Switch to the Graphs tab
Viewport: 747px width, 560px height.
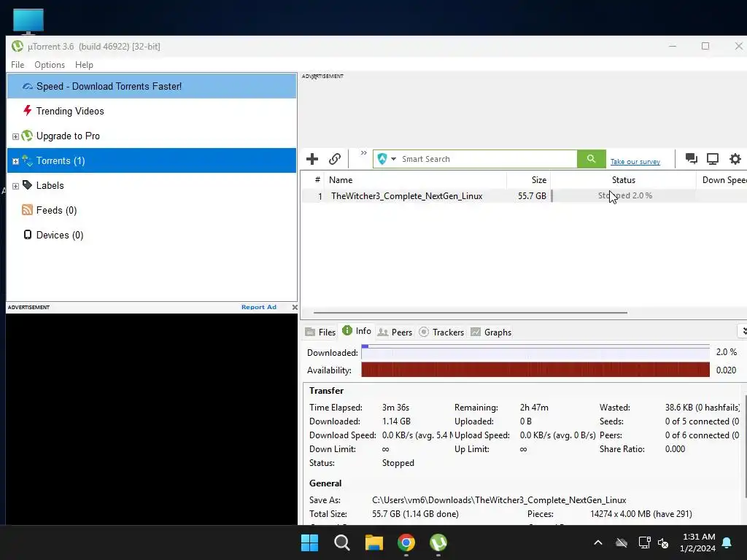(x=491, y=332)
